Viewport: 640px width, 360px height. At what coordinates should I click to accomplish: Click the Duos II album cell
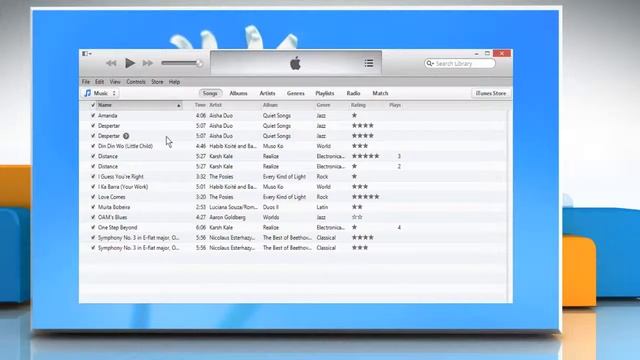coord(271,207)
